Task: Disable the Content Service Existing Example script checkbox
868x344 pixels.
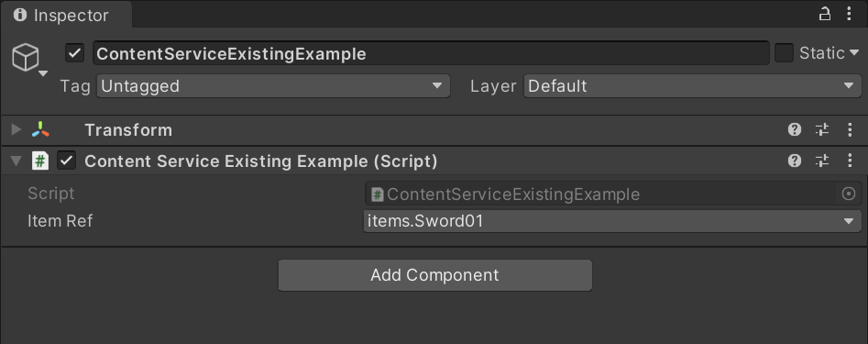Action: [x=66, y=161]
